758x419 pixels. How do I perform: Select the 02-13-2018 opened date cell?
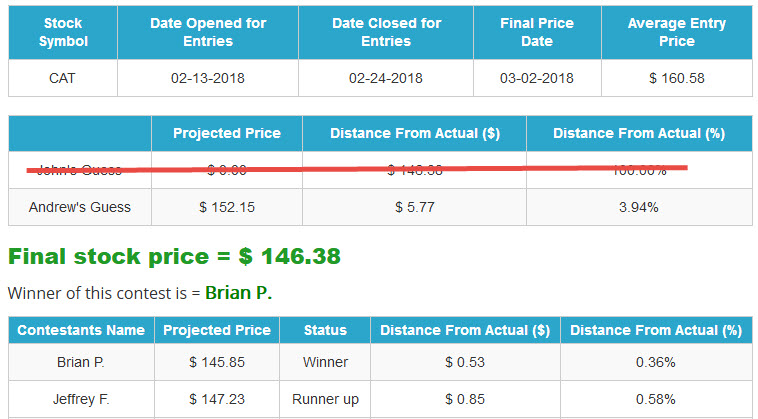(x=208, y=78)
